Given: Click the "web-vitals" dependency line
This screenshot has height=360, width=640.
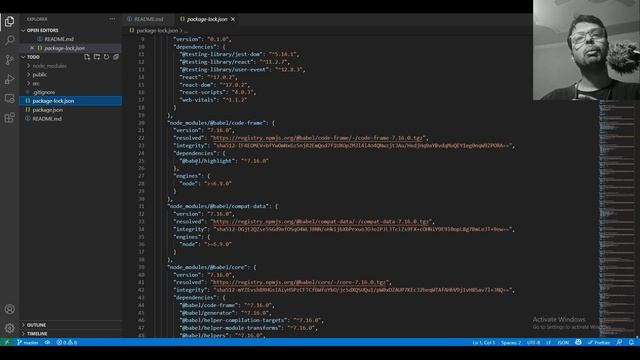Looking at the screenshot, I should 213,100.
